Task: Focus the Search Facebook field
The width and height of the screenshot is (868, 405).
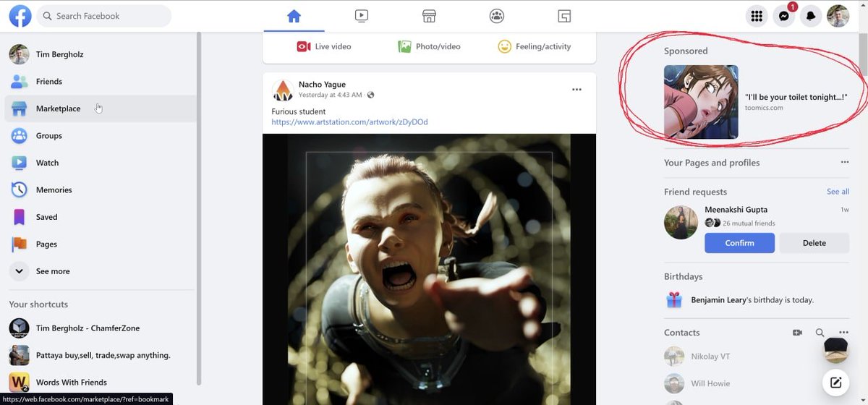Action: point(104,16)
